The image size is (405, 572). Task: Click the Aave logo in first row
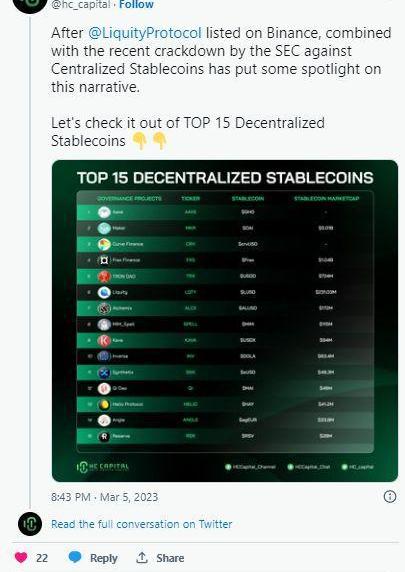pos(104,212)
